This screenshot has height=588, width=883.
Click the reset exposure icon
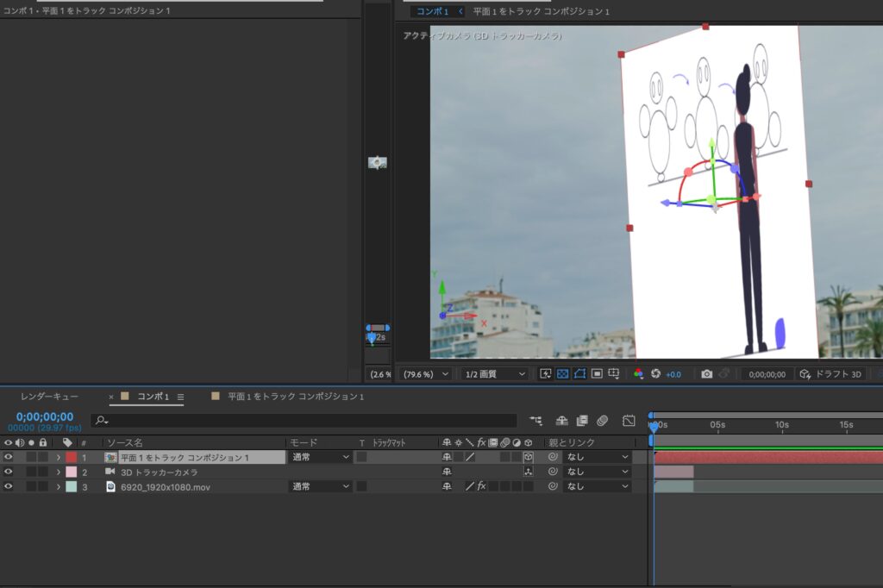click(x=655, y=374)
